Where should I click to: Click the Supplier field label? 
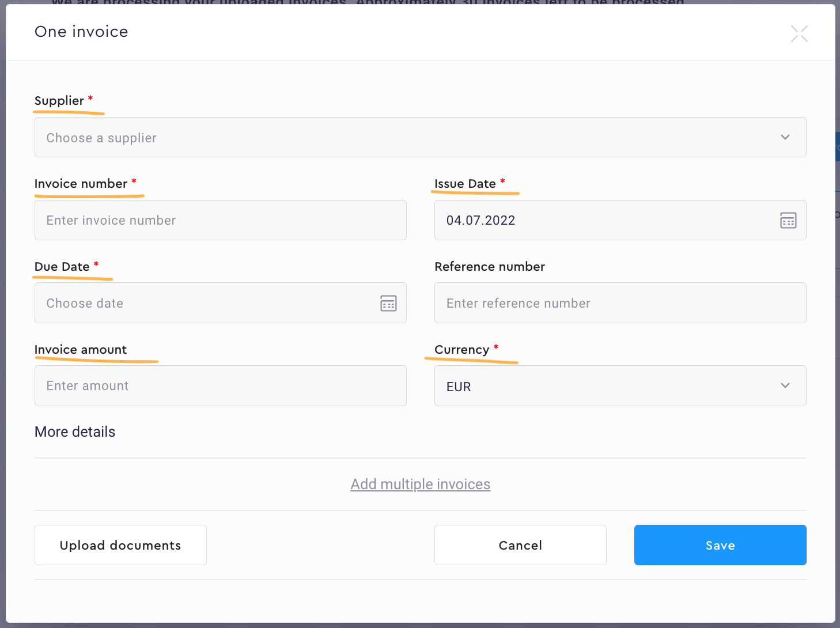59,101
